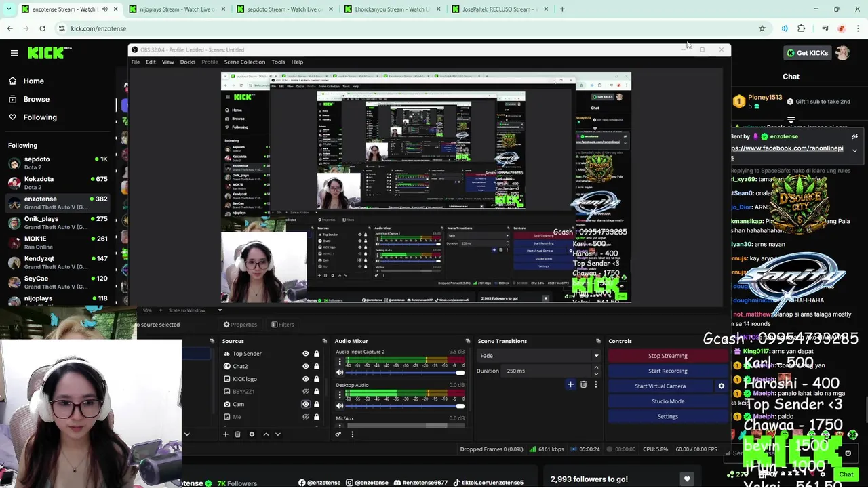Open the browser extensions puzzle icon
Screen dimensions: 868x488
point(802,28)
